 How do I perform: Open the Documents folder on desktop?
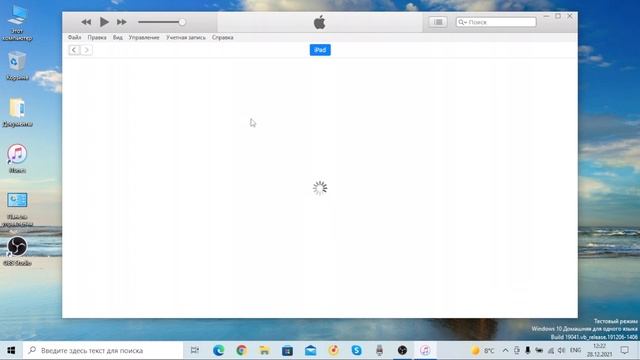pos(17,112)
